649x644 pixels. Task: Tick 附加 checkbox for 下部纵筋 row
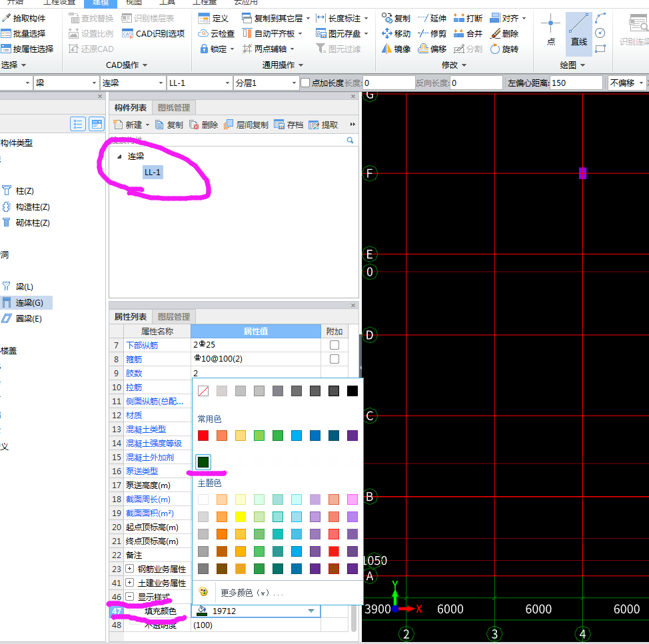point(334,345)
